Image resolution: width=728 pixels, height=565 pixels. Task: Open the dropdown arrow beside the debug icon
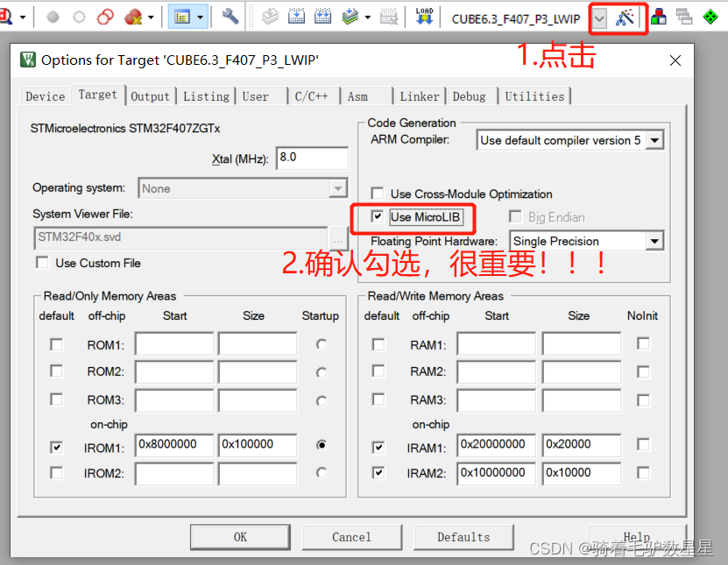click(22, 18)
